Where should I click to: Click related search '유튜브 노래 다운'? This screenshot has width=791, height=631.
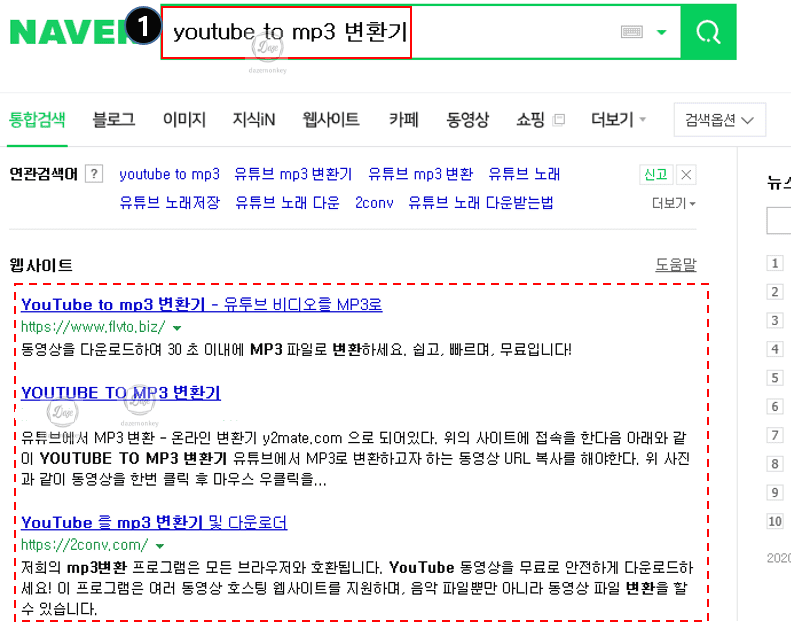(x=288, y=203)
